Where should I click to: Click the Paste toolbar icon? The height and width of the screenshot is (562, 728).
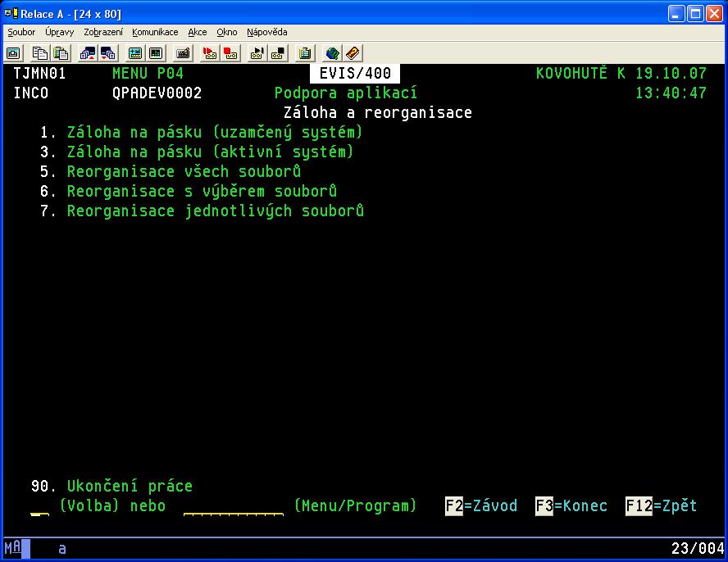pos(61,53)
